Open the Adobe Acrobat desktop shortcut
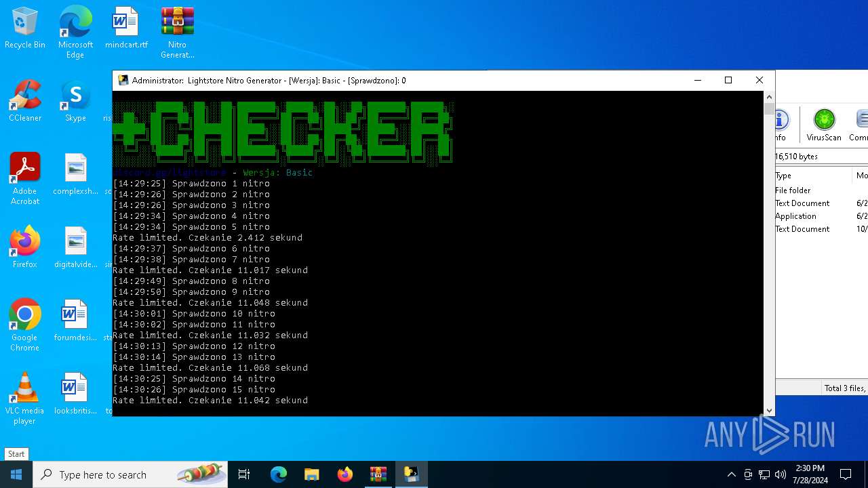 point(25,179)
